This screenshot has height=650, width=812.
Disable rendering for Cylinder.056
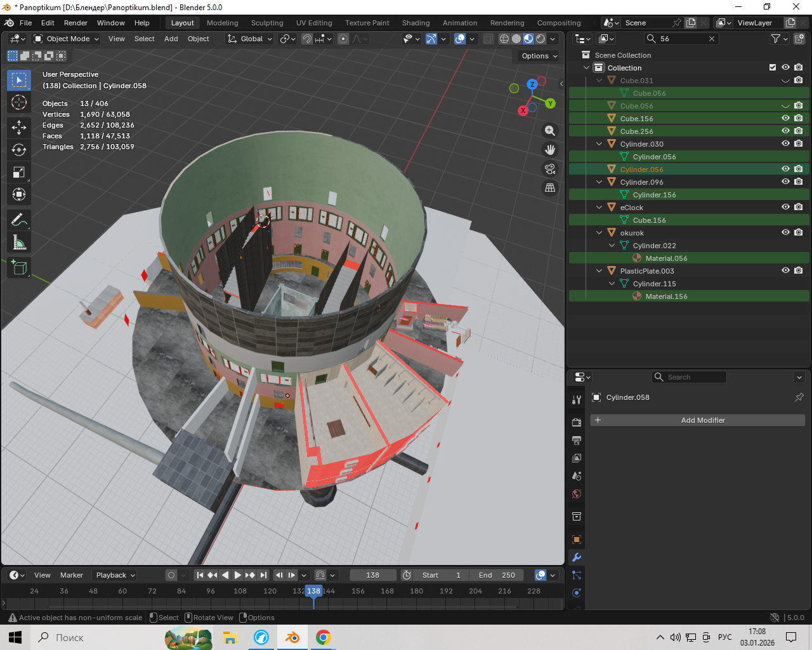pos(798,169)
